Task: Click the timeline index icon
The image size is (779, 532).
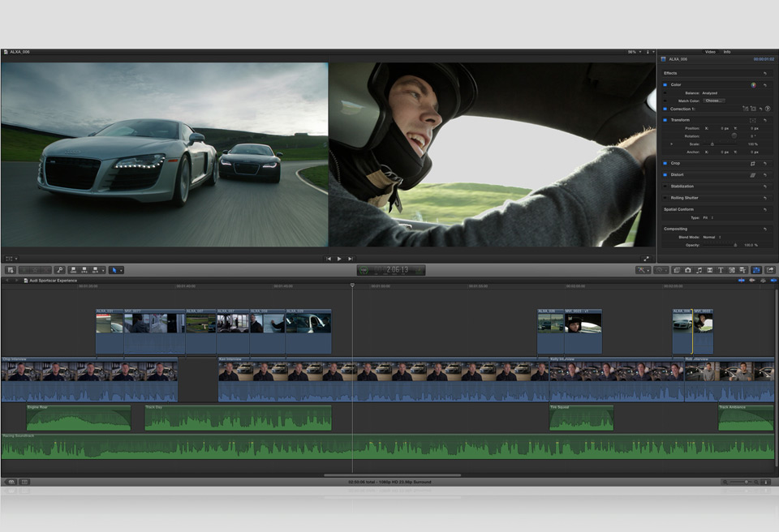Action: [x=24, y=482]
